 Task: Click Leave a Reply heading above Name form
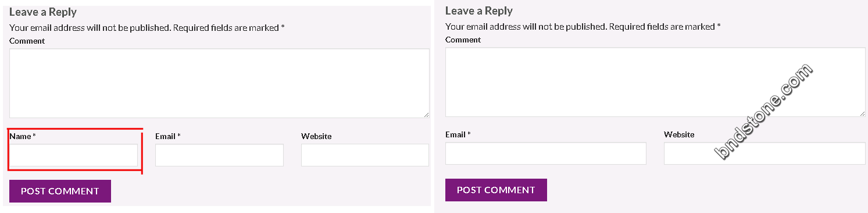pos(43,12)
